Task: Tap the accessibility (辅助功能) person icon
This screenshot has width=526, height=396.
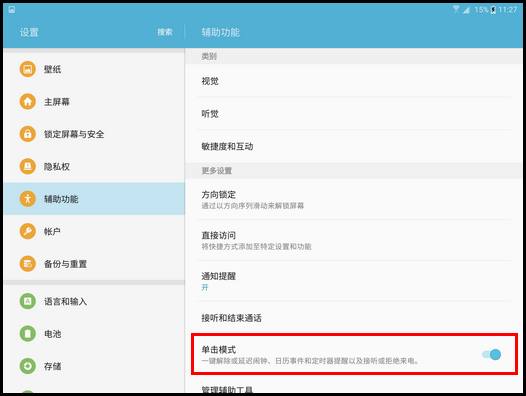Action: coord(28,199)
